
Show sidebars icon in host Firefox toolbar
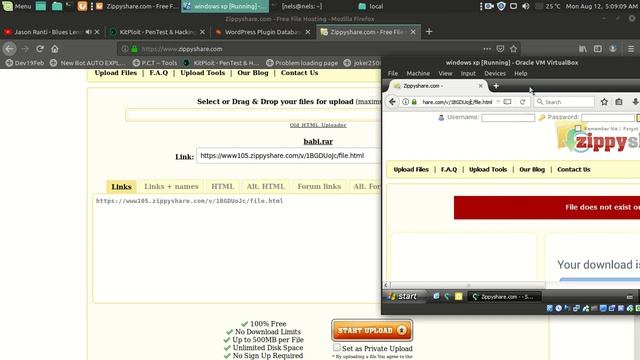click(598, 49)
